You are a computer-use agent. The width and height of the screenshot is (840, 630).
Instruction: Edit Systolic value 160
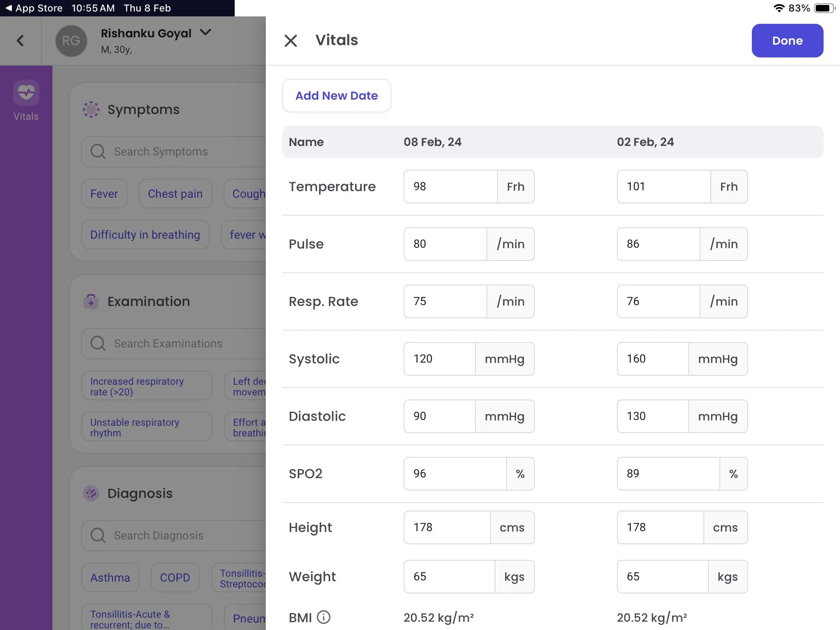[653, 359]
